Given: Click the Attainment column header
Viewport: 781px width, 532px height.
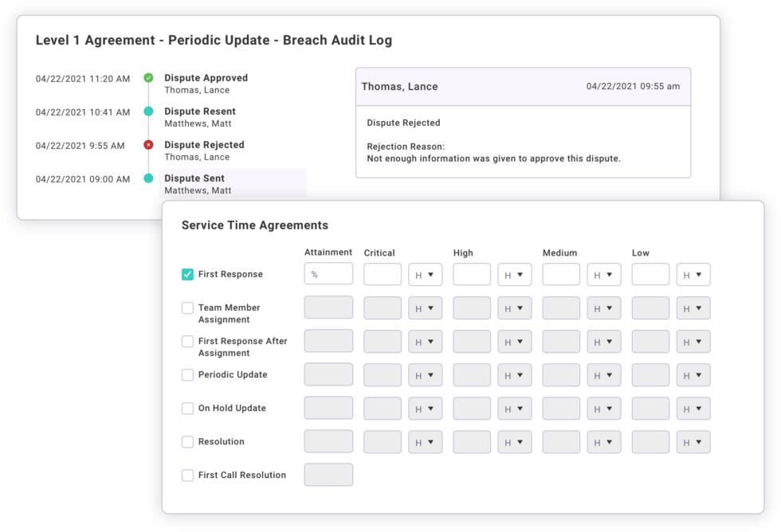Looking at the screenshot, I should click(x=328, y=252).
